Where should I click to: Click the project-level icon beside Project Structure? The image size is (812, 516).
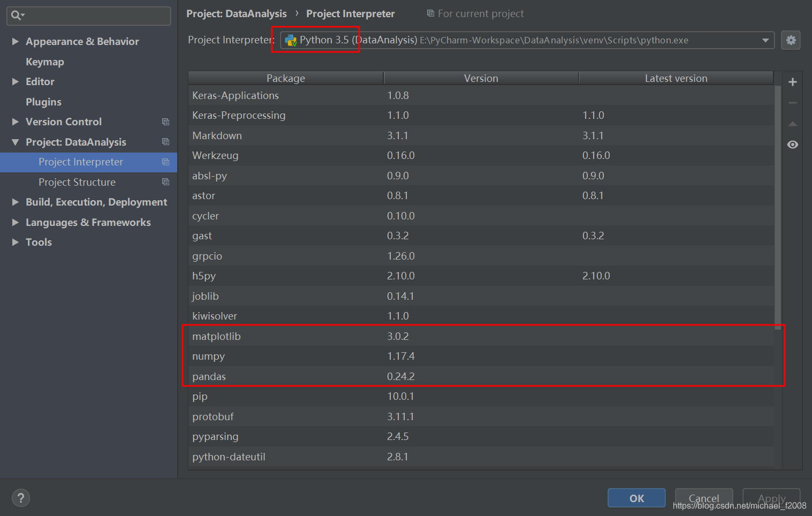166,182
